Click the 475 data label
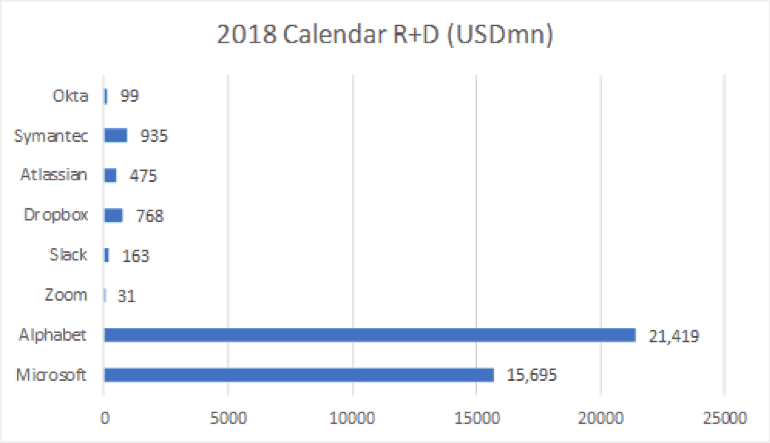The width and height of the screenshot is (770, 443). (x=143, y=176)
